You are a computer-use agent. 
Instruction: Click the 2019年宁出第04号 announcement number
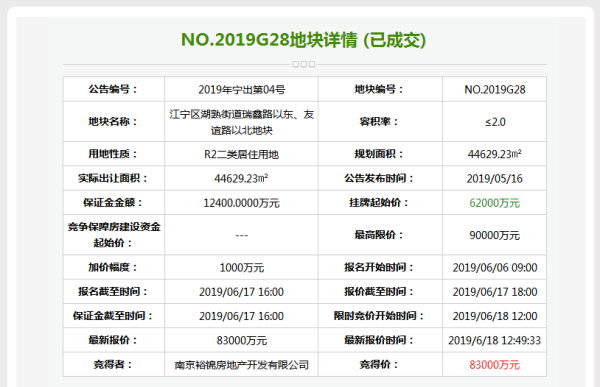click(x=241, y=90)
